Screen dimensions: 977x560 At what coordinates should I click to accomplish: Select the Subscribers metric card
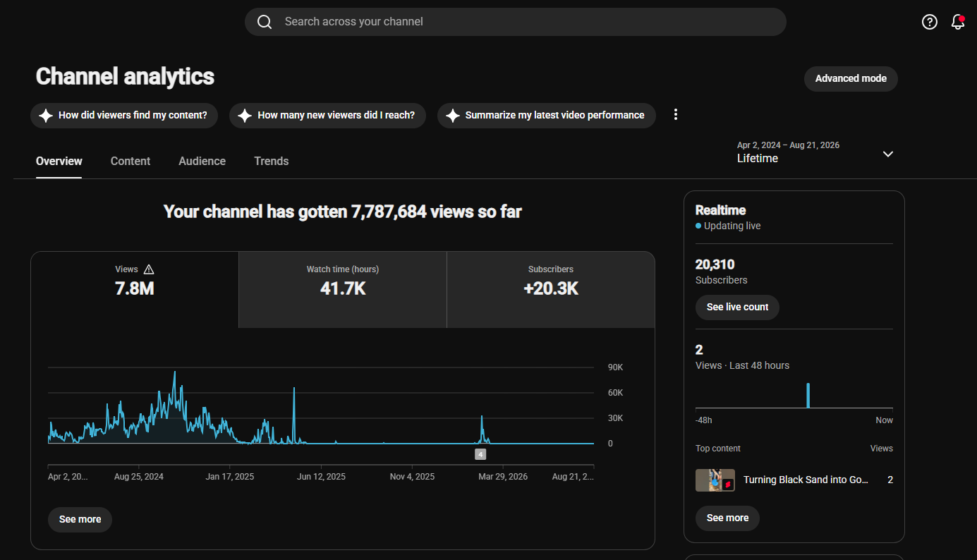(x=551, y=290)
